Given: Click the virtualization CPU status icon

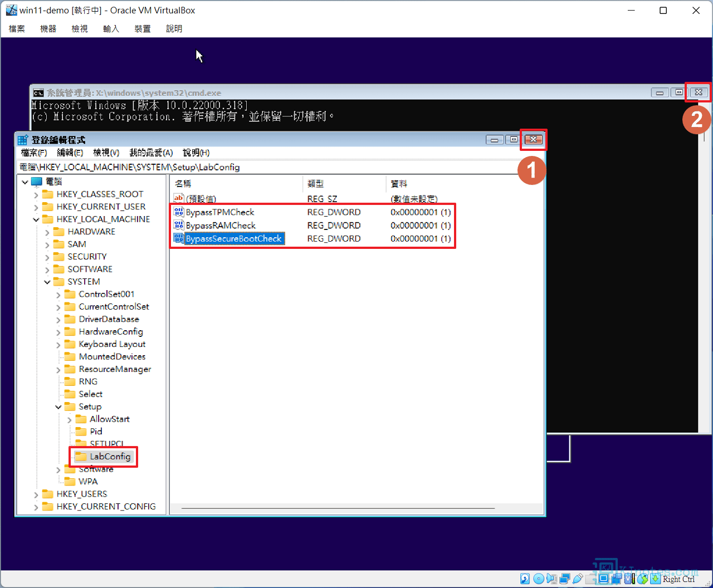Looking at the screenshot, I should pos(629,579).
